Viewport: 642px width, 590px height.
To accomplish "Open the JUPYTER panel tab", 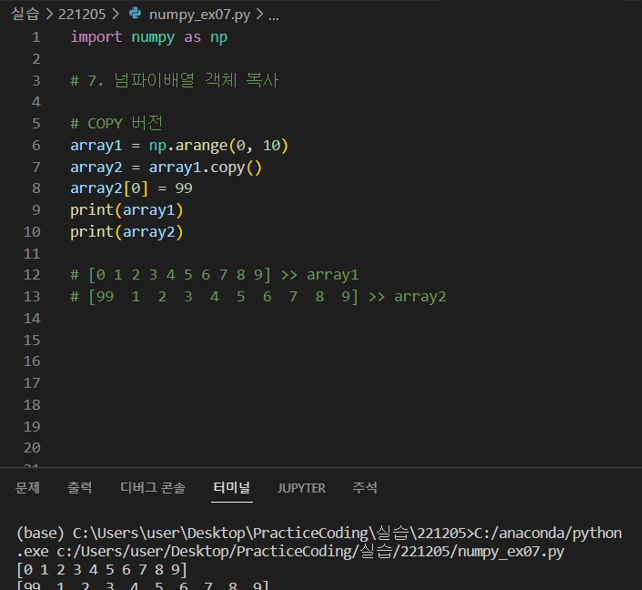I will tap(301, 488).
